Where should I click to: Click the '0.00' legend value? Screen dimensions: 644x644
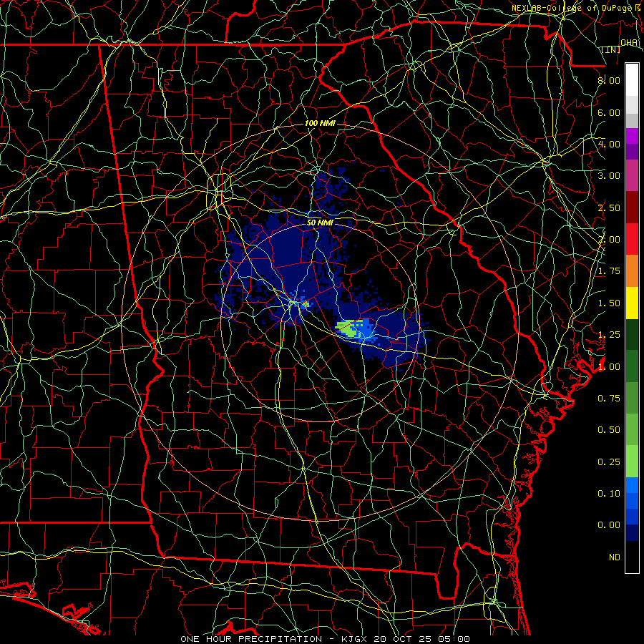609,525
